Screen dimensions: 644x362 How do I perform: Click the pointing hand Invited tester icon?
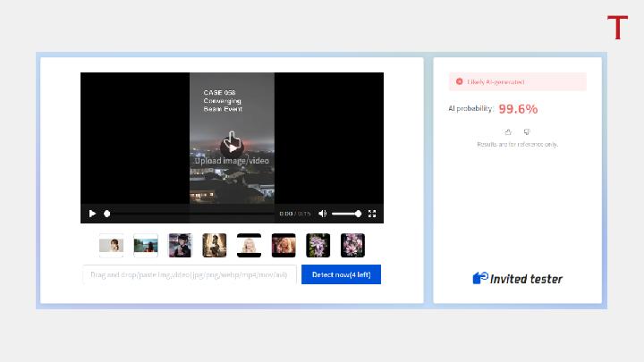480,278
